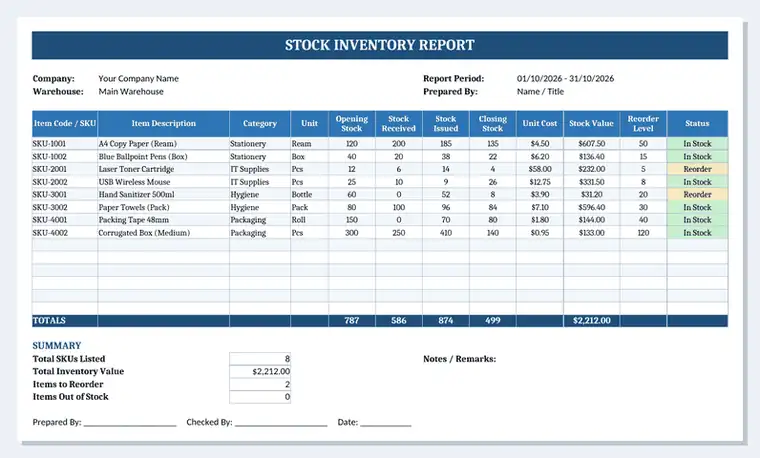Screen dimensions: 760x458
Task: Select cell SKU-2002
Action: pos(65,182)
